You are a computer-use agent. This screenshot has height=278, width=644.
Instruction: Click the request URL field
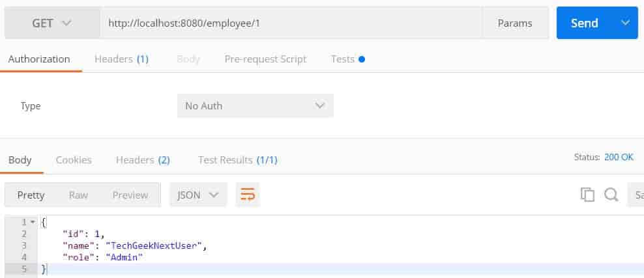coord(291,23)
